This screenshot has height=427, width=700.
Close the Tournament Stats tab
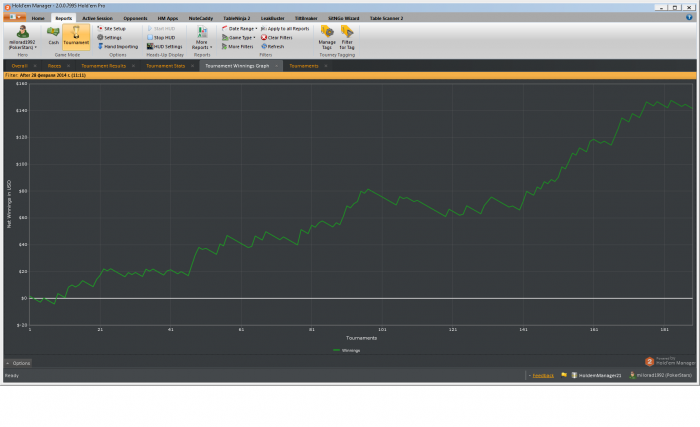click(192, 66)
